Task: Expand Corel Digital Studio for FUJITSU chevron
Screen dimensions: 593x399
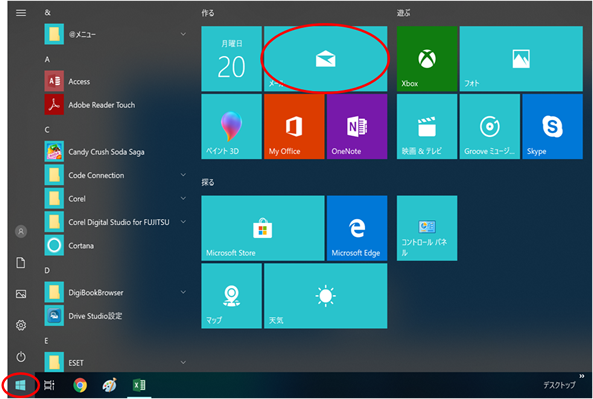Action: (183, 222)
